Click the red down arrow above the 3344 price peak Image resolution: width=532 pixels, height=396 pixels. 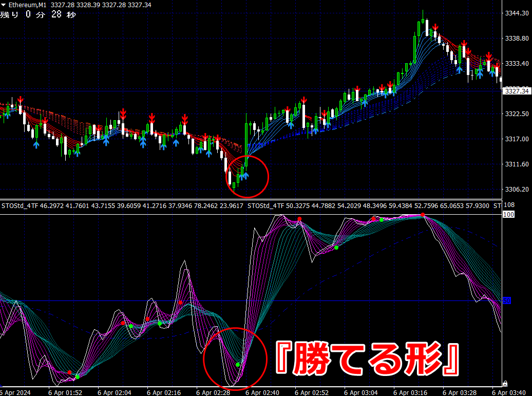pyautogui.click(x=435, y=28)
